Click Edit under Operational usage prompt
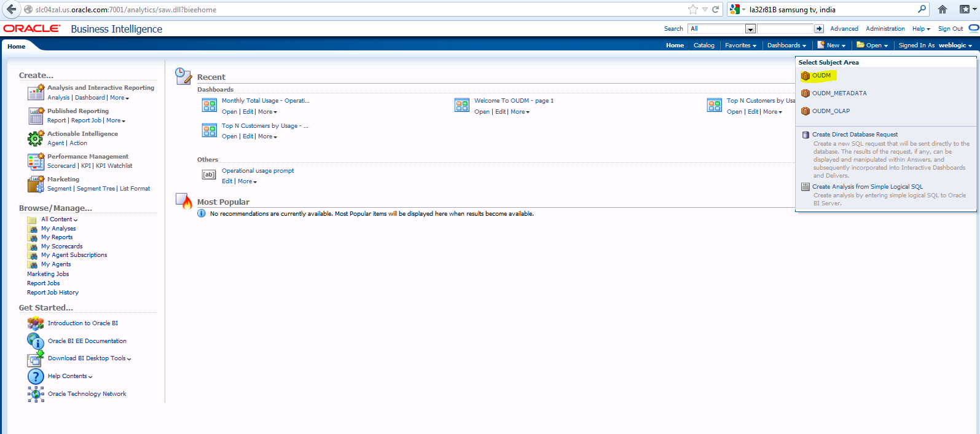Viewport: 980px width, 434px height. [x=227, y=181]
